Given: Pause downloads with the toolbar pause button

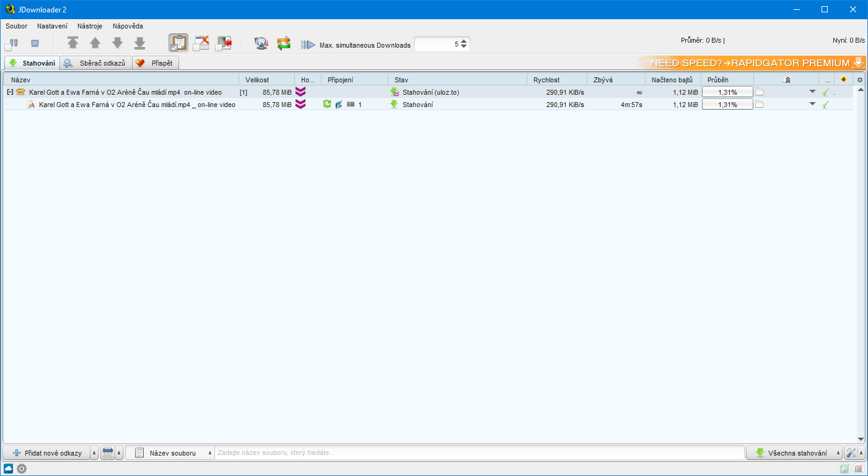Looking at the screenshot, I should click(x=12, y=43).
